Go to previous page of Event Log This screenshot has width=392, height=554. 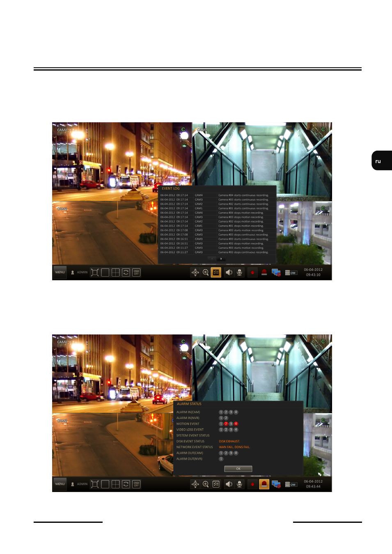pyautogui.click(x=212, y=259)
